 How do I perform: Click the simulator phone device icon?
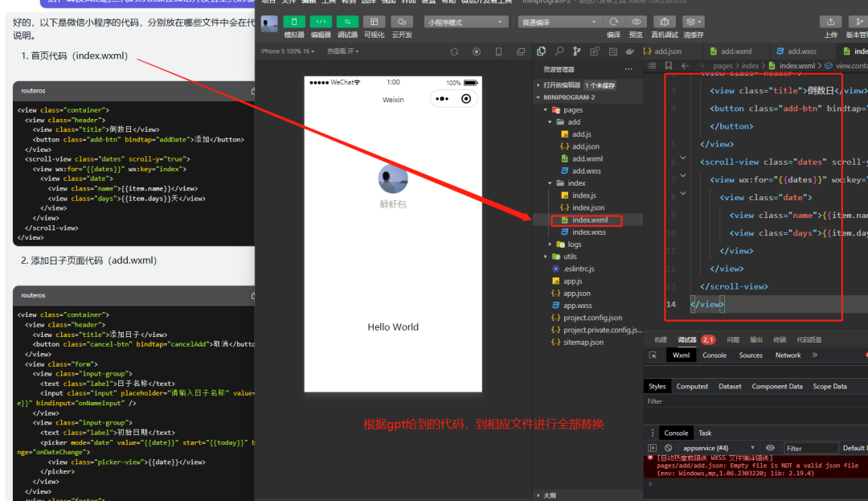[499, 51]
